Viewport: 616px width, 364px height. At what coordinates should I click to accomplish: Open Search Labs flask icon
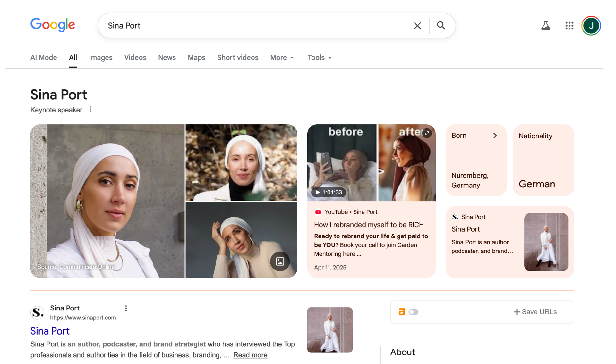[545, 26]
